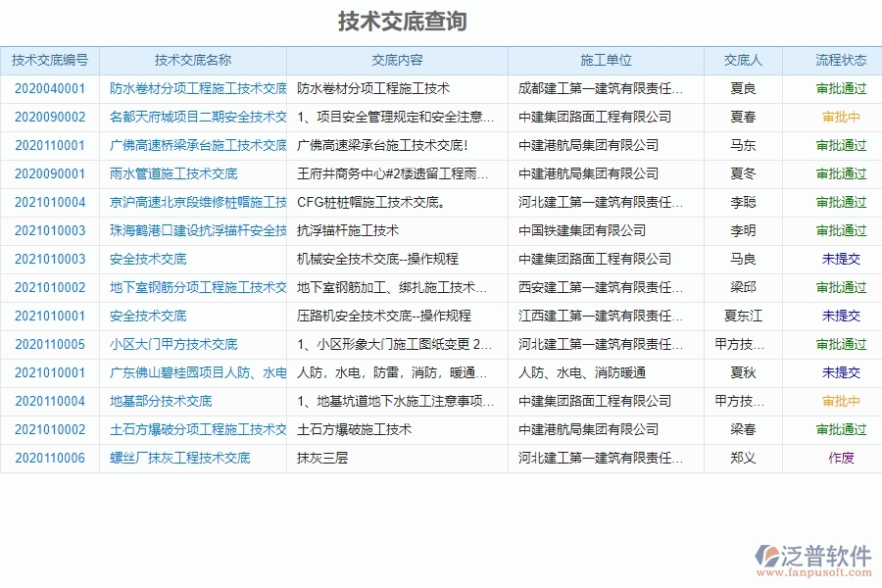Open 土石方爆破分项工程施工技术交底
This screenshot has width=882, height=588.
click(x=194, y=429)
